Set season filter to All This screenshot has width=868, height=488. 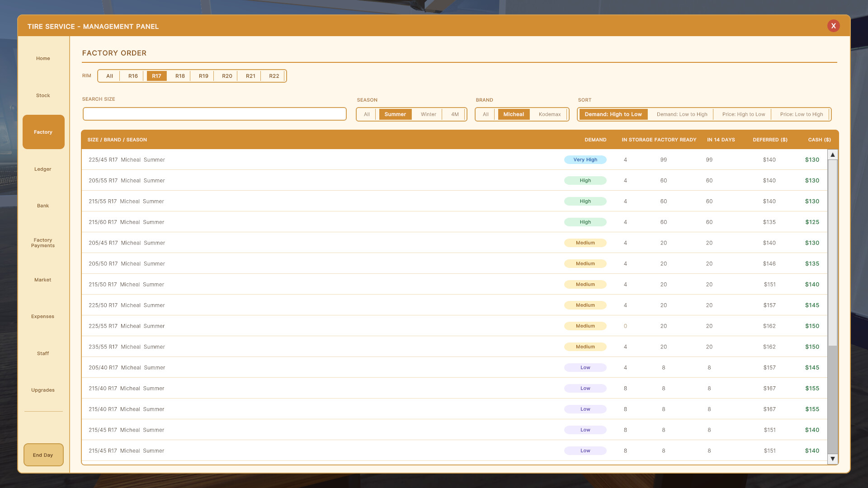tap(367, 114)
